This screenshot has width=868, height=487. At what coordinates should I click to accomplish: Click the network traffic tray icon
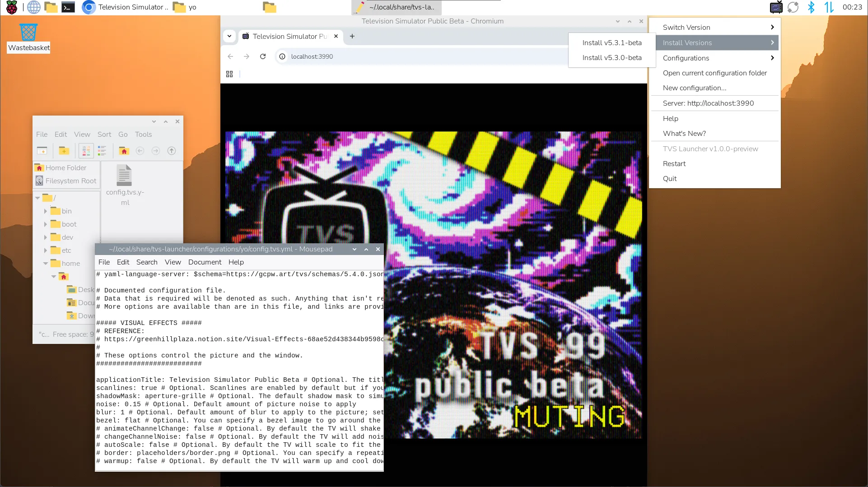829,7
